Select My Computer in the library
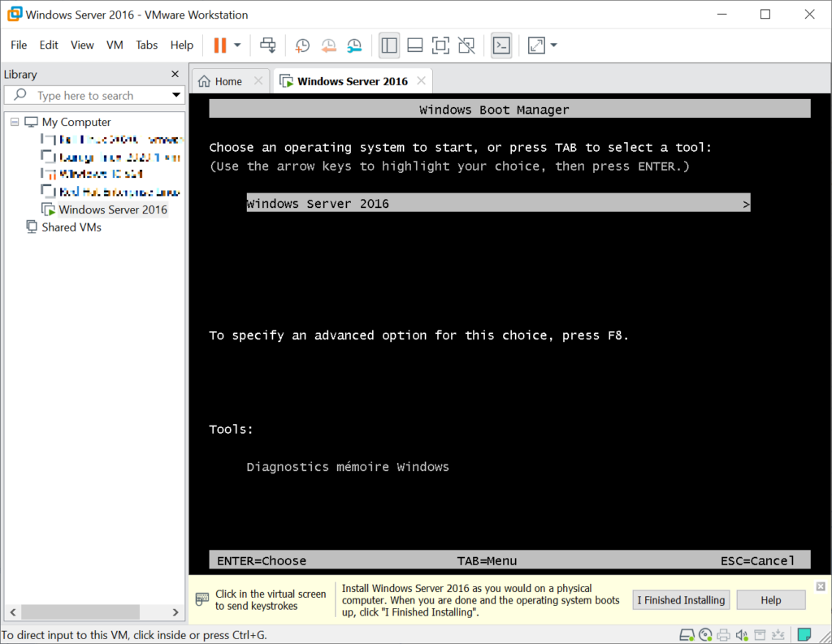The width and height of the screenshot is (832, 644). [76, 122]
